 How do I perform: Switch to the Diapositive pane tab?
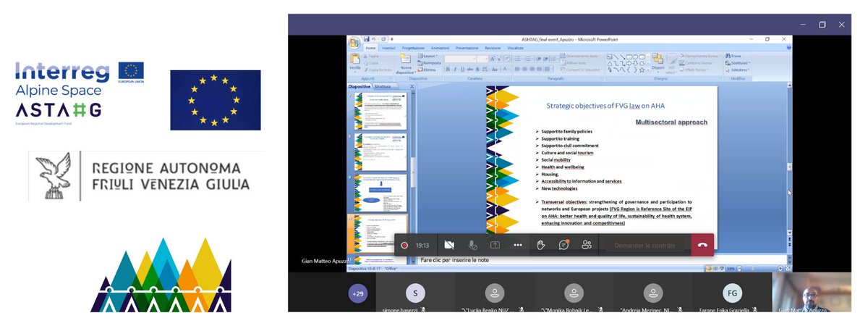(x=359, y=86)
